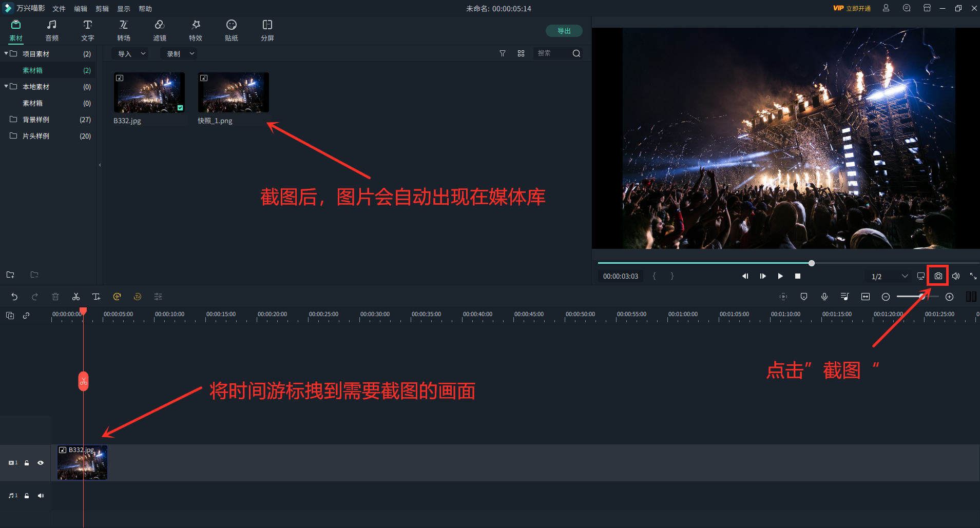The height and width of the screenshot is (528, 980).
Task: Click the text-to-speech icon in timeline toolbar
Action: pyautogui.click(x=138, y=297)
